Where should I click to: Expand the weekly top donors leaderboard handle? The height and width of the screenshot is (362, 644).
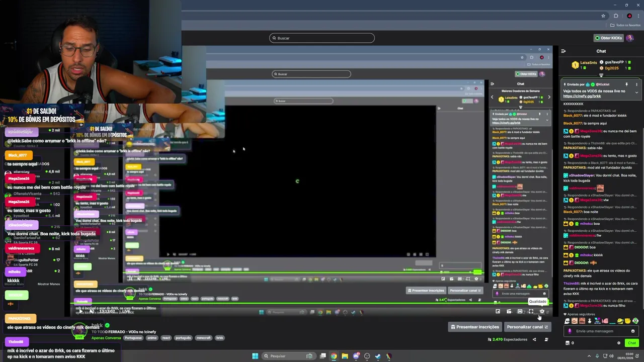[601, 75]
